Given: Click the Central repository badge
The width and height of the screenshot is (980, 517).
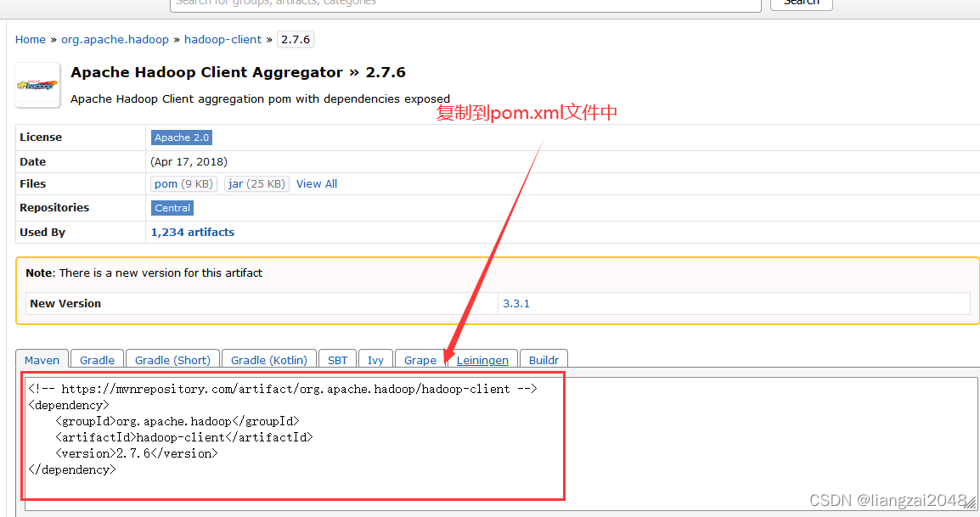Looking at the screenshot, I should pos(172,208).
